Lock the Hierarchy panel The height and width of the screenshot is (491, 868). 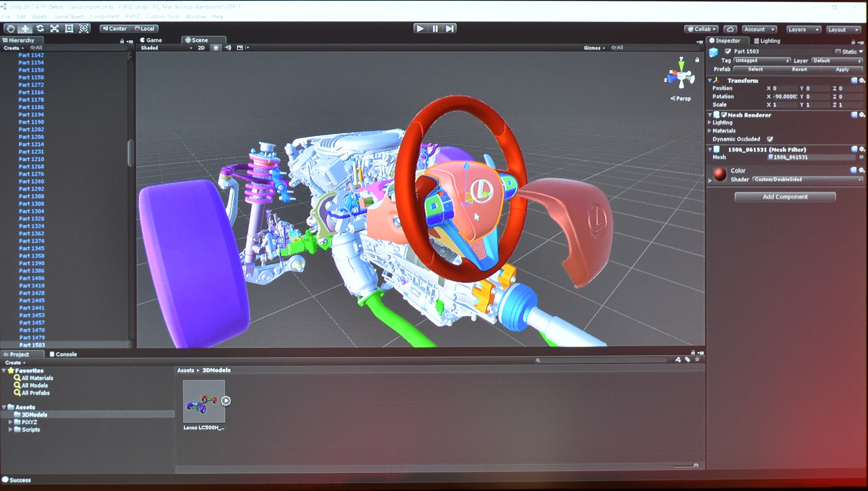(x=122, y=41)
